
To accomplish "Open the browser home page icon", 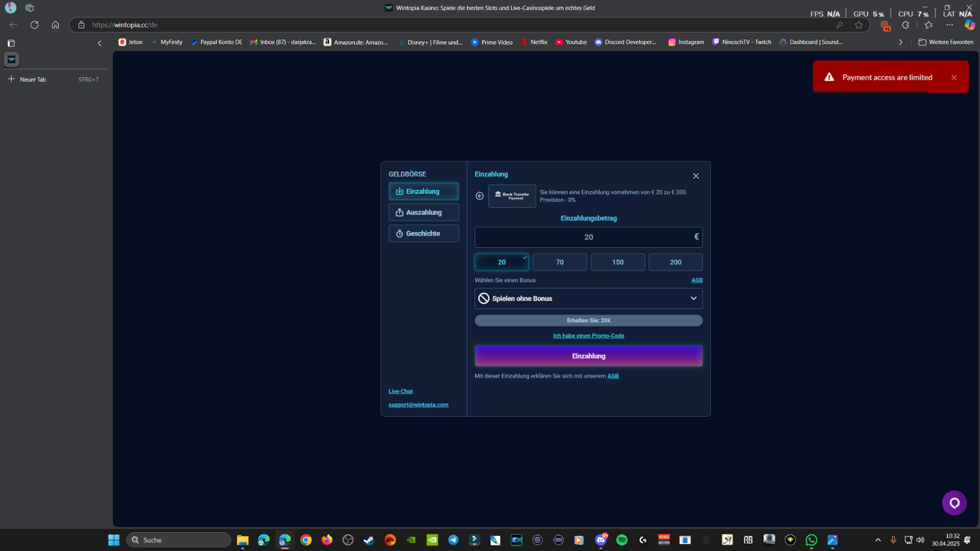I will pyautogui.click(x=56, y=25).
